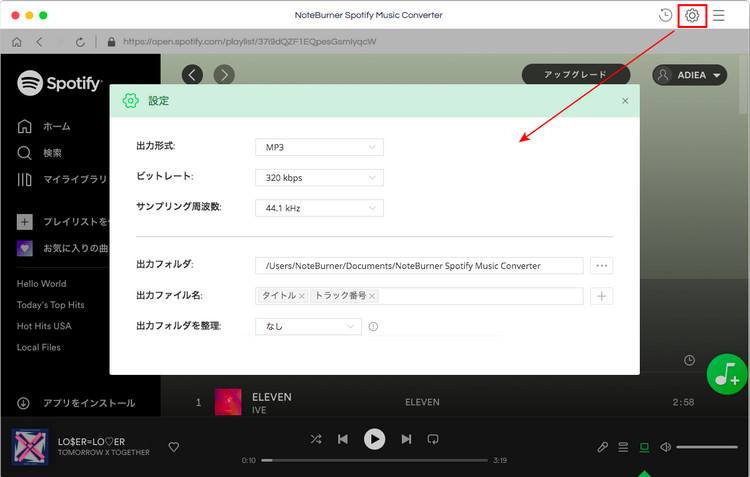Mute audio with the speaker icon
The height and width of the screenshot is (477, 750).
(665, 447)
